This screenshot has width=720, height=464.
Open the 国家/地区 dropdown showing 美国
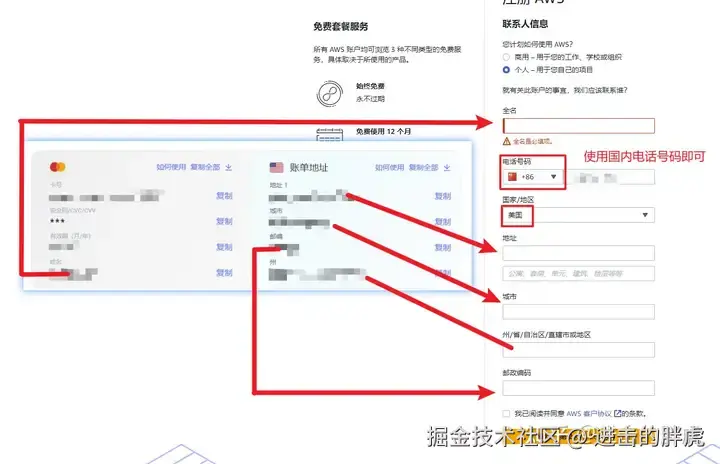(x=579, y=215)
